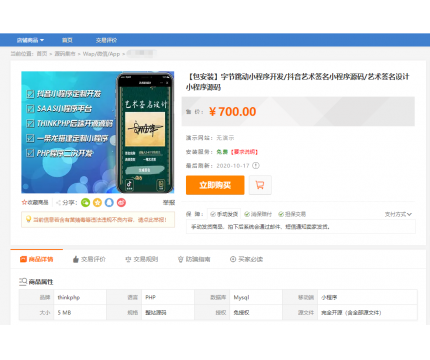
Task: Click the green 免费 install service text
Action: (222, 152)
